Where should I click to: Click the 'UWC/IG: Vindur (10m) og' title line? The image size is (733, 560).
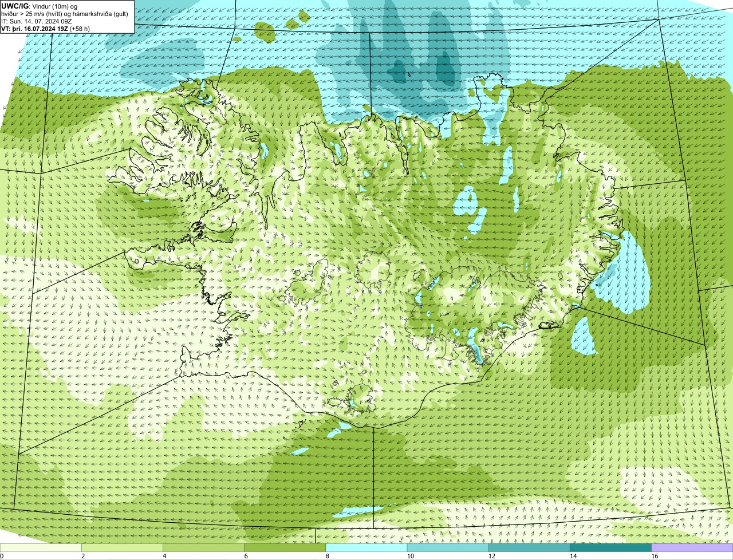(x=40, y=6)
